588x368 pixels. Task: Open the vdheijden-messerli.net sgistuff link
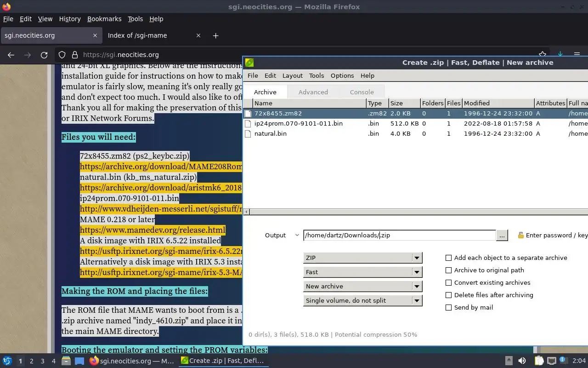[161, 209]
